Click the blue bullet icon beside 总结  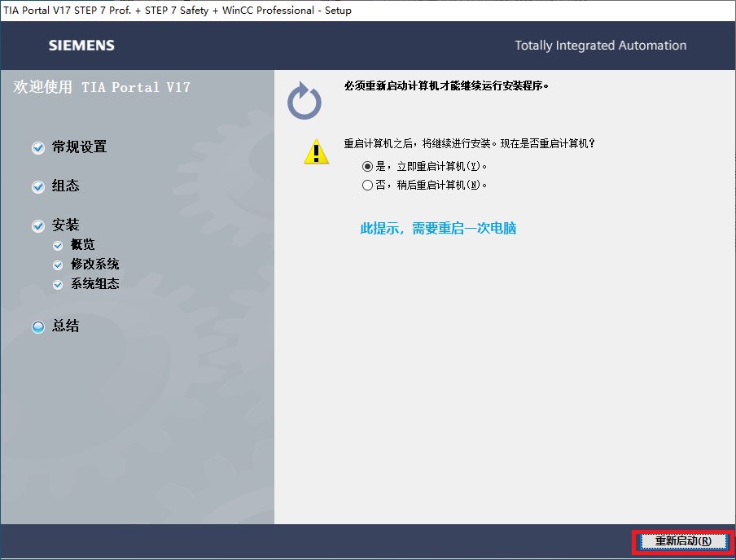pos(38,327)
